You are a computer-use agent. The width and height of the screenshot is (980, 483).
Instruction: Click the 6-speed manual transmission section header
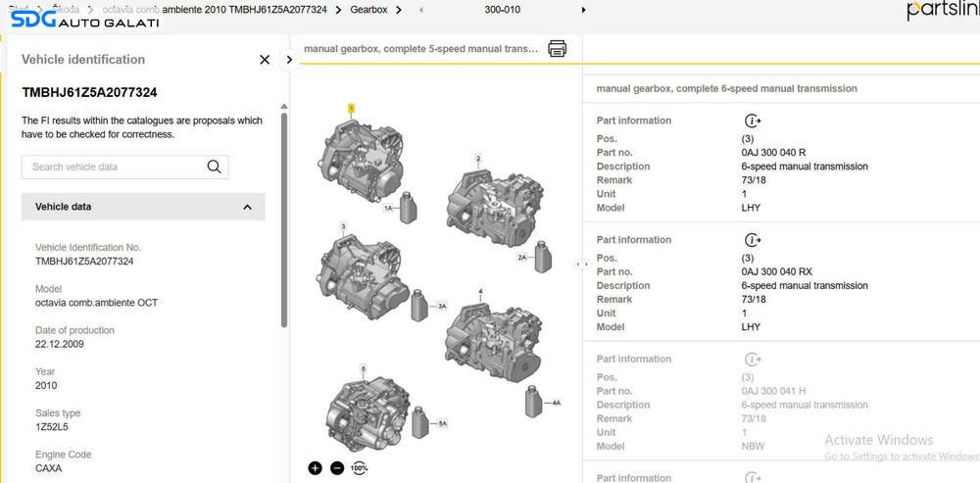727,89
